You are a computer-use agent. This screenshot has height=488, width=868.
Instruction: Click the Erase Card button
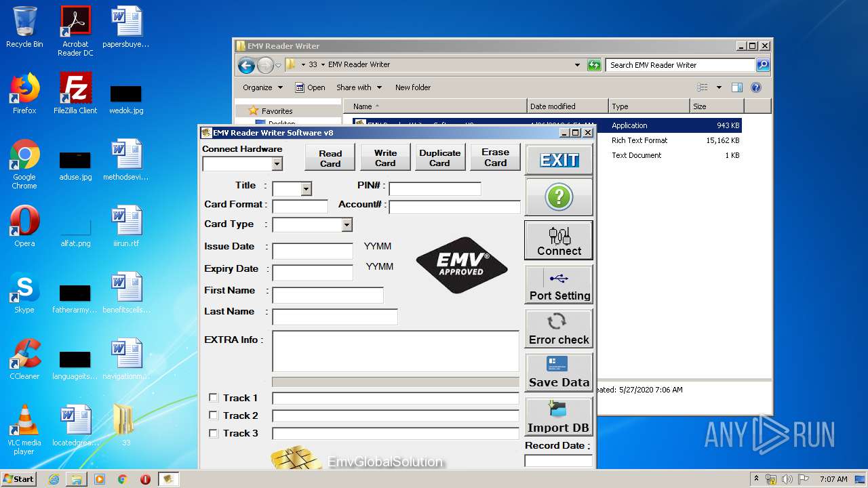coord(495,158)
